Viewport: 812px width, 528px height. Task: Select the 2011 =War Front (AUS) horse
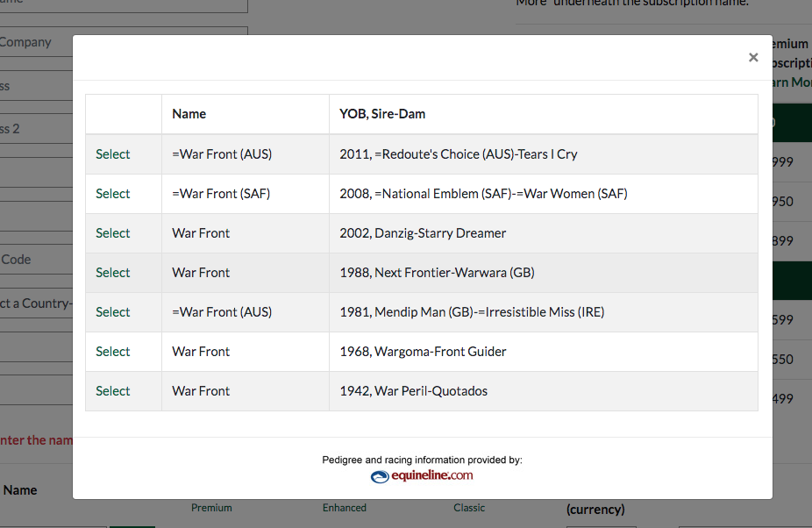pos(112,154)
